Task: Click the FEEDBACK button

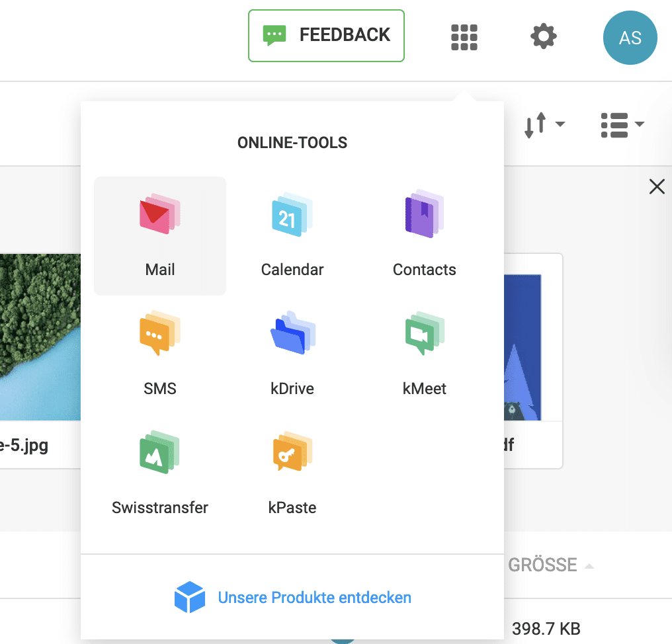Action: [326, 36]
